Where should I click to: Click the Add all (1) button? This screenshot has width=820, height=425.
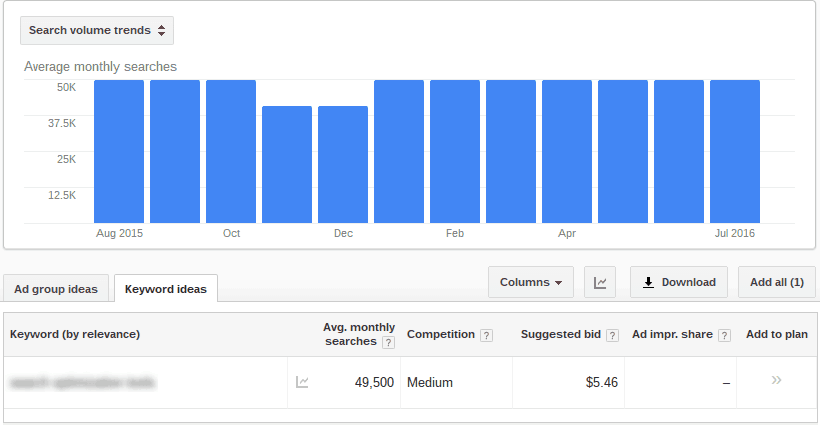pyautogui.click(x=776, y=283)
